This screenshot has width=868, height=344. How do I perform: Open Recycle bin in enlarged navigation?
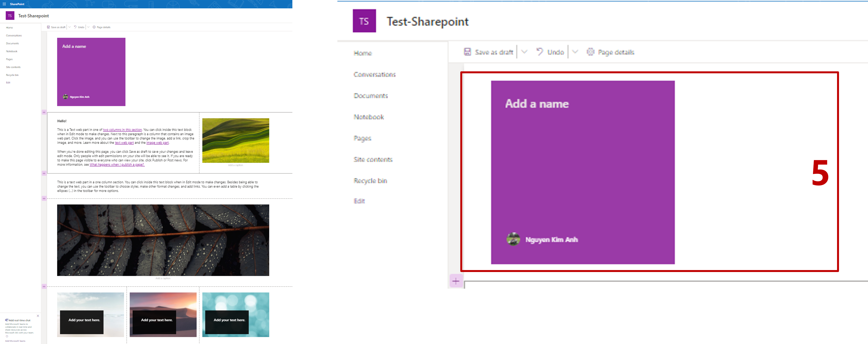pyautogui.click(x=370, y=181)
